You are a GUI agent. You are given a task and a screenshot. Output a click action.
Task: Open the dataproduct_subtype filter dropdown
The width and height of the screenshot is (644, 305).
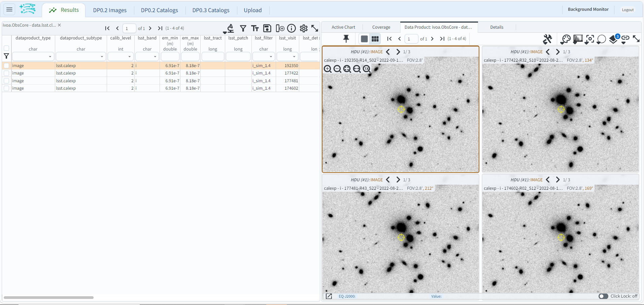coord(102,57)
